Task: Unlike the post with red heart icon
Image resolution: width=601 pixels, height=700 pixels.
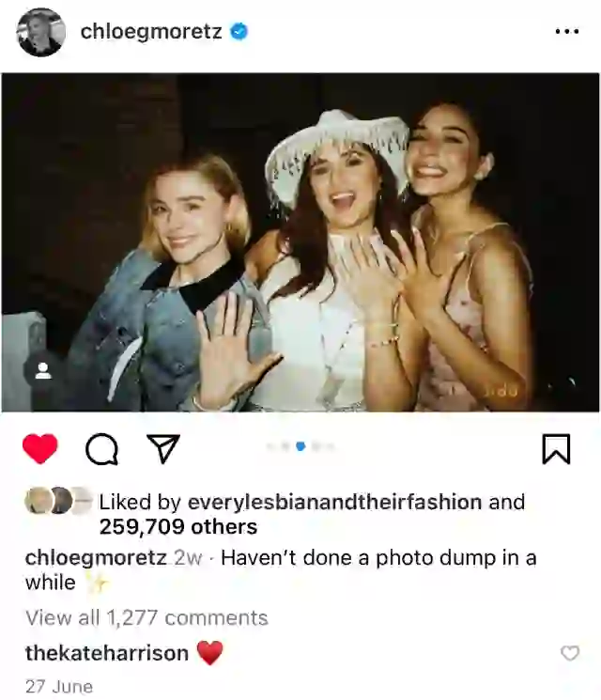Action: (x=40, y=448)
